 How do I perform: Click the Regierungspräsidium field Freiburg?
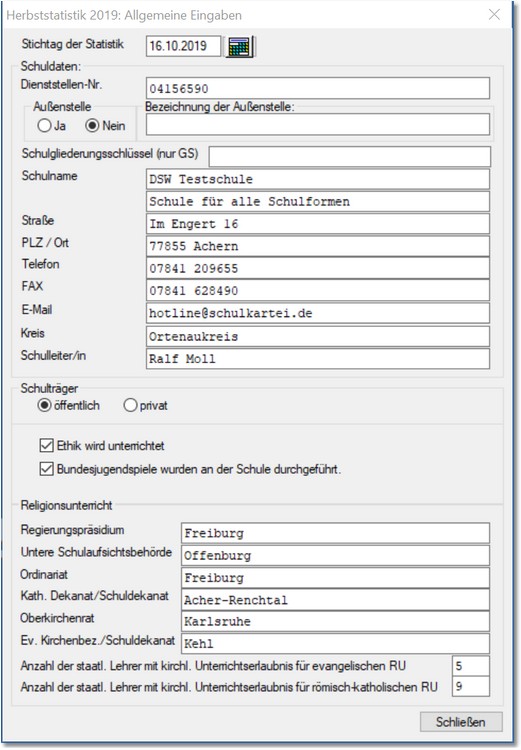tap(335, 533)
